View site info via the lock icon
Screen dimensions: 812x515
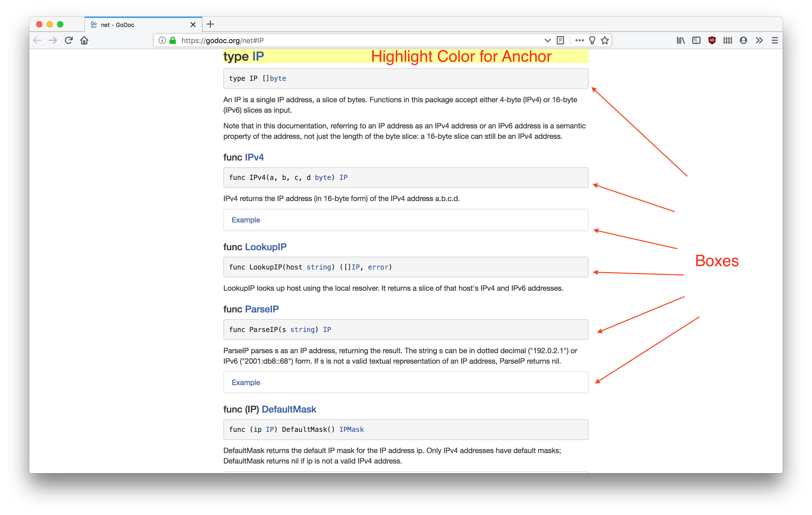(x=173, y=41)
